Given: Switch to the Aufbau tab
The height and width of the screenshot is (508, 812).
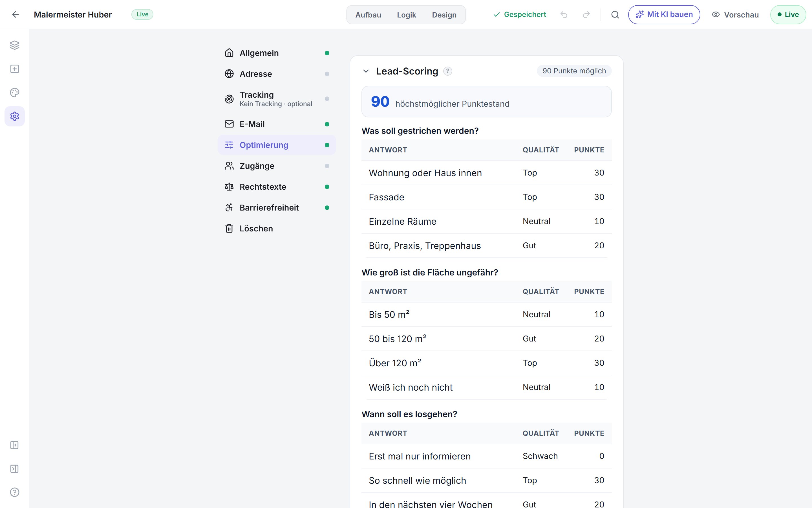Looking at the screenshot, I should [368, 15].
